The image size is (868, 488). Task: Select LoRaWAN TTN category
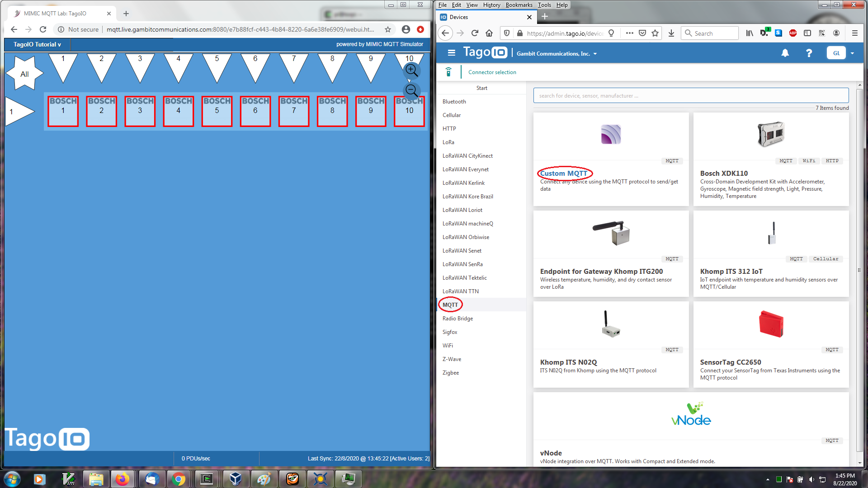click(x=460, y=291)
